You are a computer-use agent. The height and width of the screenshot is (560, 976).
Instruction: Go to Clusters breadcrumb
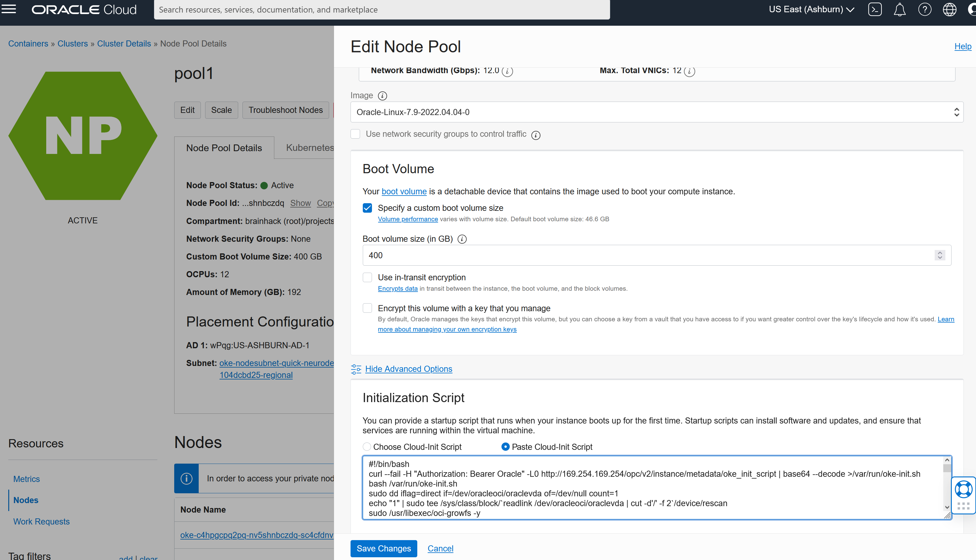[x=73, y=43]
